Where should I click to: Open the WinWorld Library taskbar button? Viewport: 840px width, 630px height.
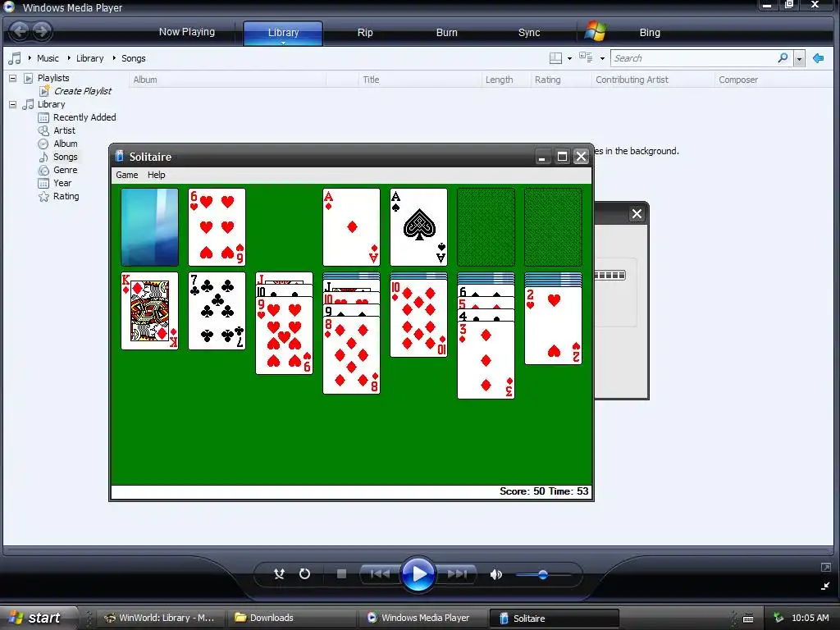161,619
